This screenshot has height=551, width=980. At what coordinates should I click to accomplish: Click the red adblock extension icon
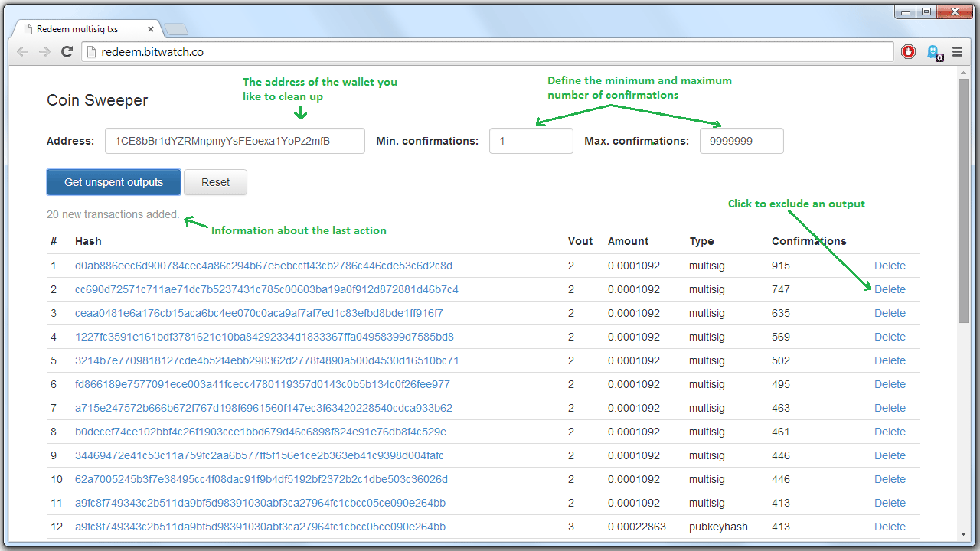[909, 52]
